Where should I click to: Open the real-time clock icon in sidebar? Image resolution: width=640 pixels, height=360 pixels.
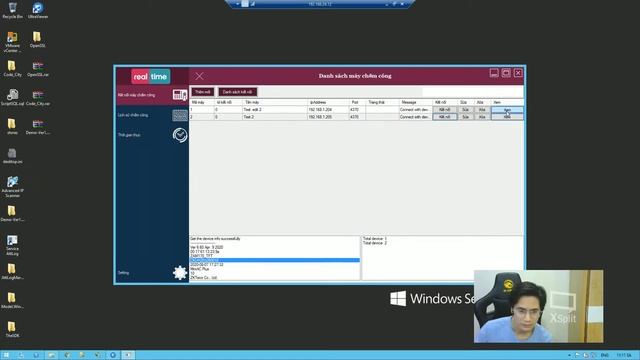click(x=180, y=135)
